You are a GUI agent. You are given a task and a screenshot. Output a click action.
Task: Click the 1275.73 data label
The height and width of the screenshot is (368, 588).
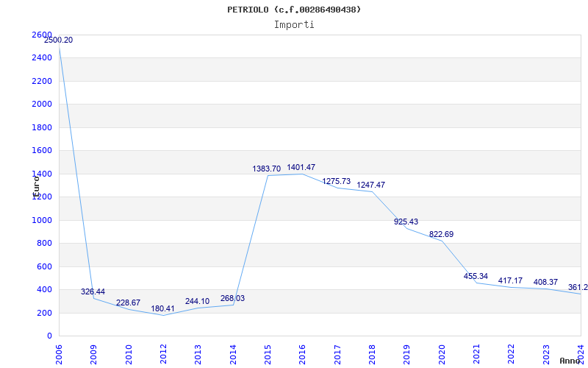pyautogui.click(x=336, y=181)
